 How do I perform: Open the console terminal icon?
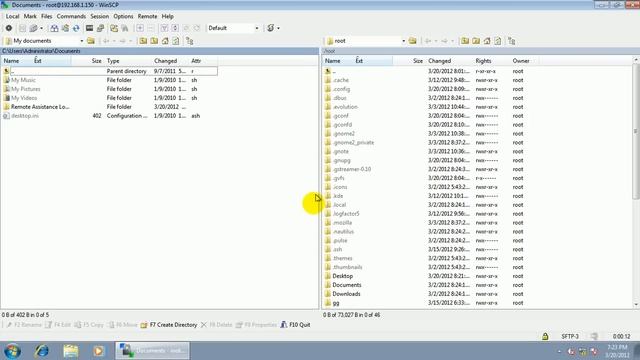[x=89, y=28]
